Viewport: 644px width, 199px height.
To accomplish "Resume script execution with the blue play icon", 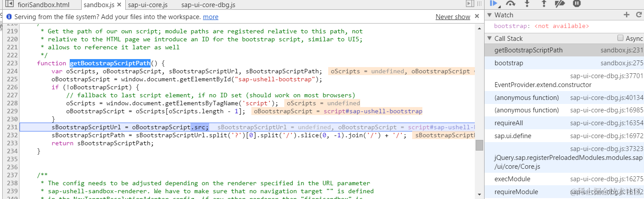I will point(494,4).
